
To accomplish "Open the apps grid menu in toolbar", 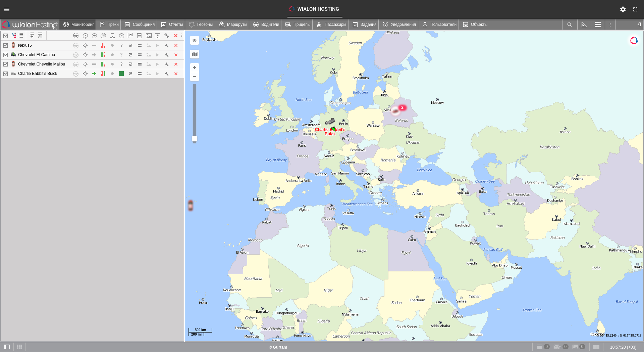I will 598,25.
